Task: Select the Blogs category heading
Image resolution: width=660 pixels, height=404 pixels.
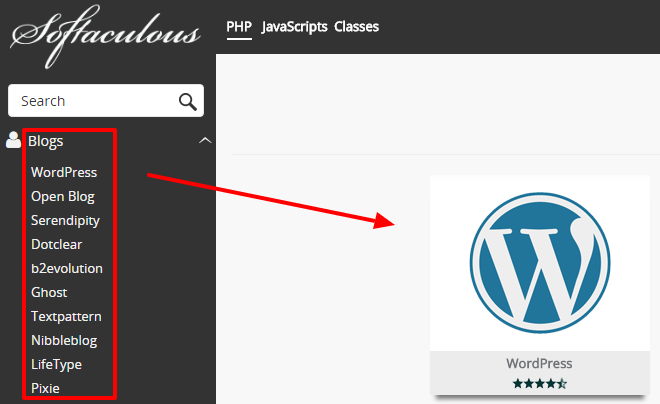Action: click(45, 141)
